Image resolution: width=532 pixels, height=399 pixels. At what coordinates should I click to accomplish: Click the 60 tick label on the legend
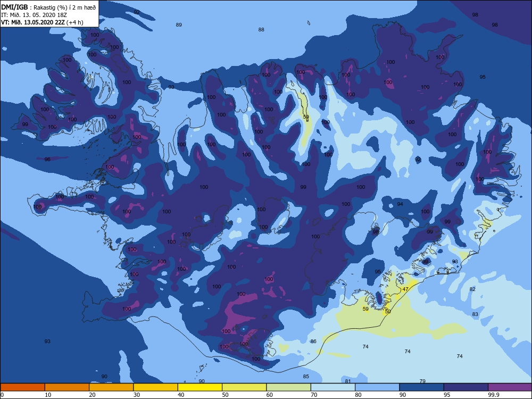coord(270,395)
